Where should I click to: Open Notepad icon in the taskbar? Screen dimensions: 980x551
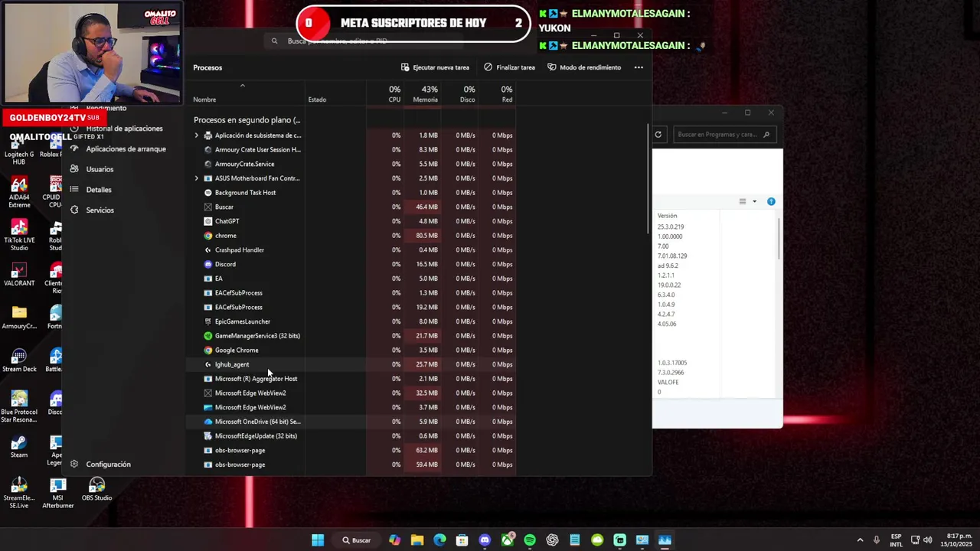(x=575, y=540)
